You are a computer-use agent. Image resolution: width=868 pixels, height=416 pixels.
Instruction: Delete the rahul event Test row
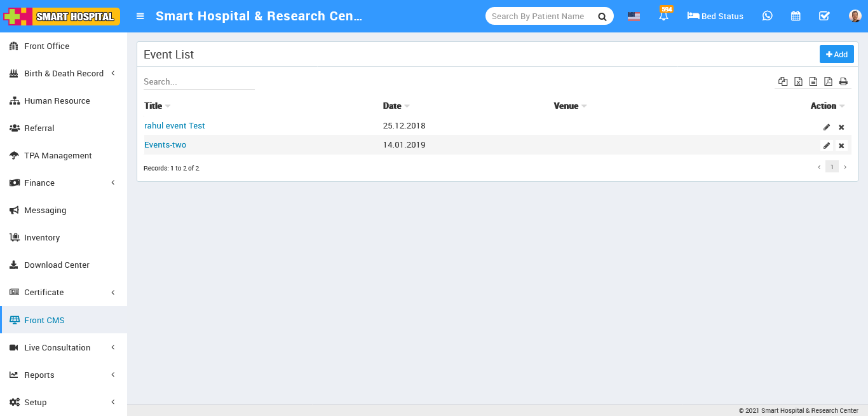pos(841,127)
